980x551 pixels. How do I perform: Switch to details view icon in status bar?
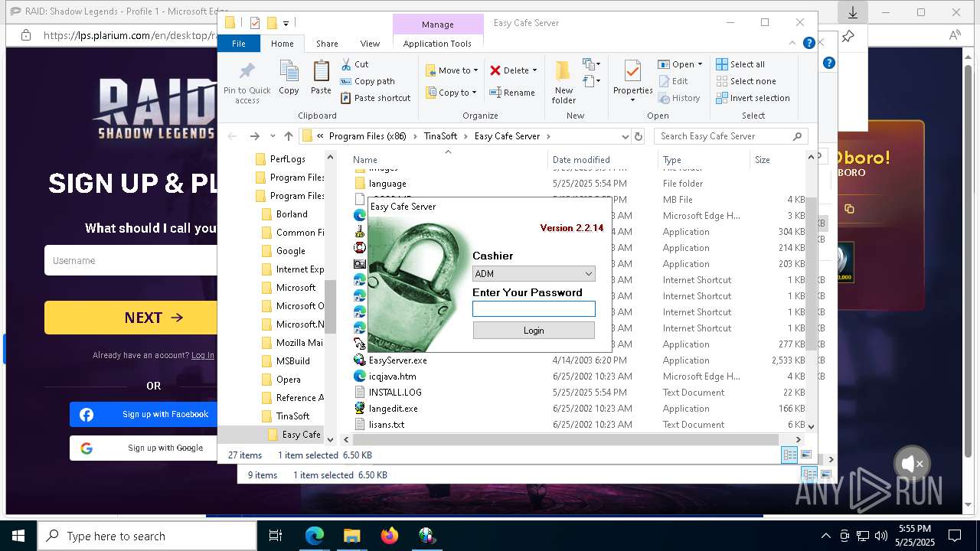[x=789, y=455]
